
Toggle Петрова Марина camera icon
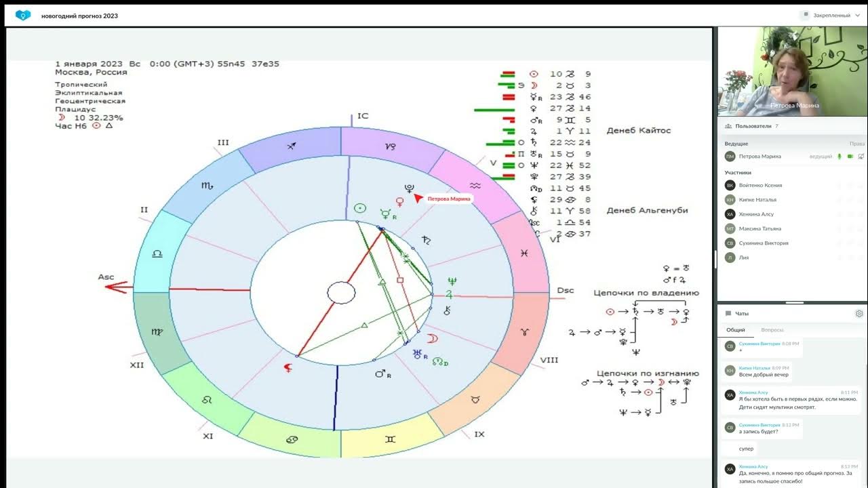coord(850,157)
